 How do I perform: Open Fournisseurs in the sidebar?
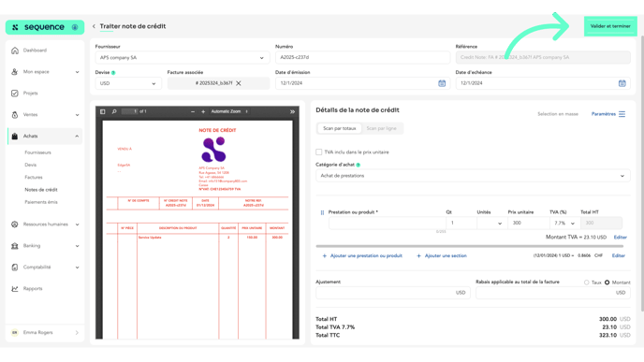(37, 152)
